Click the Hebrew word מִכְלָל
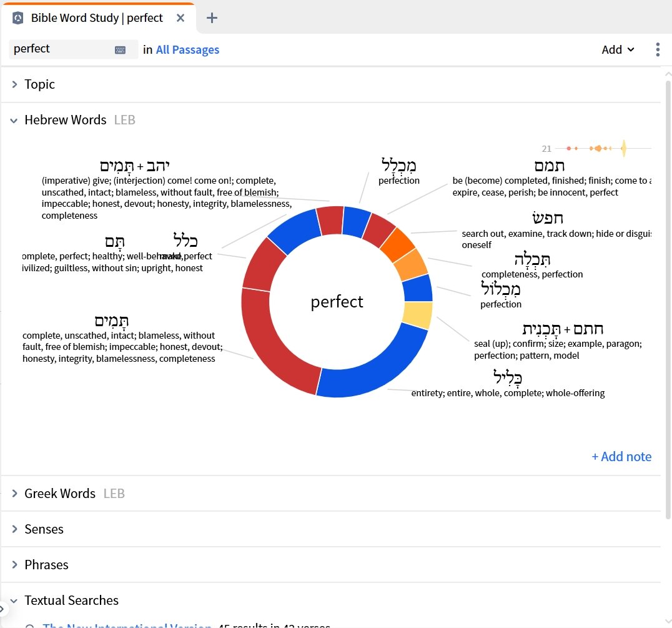 pos(398,165)
